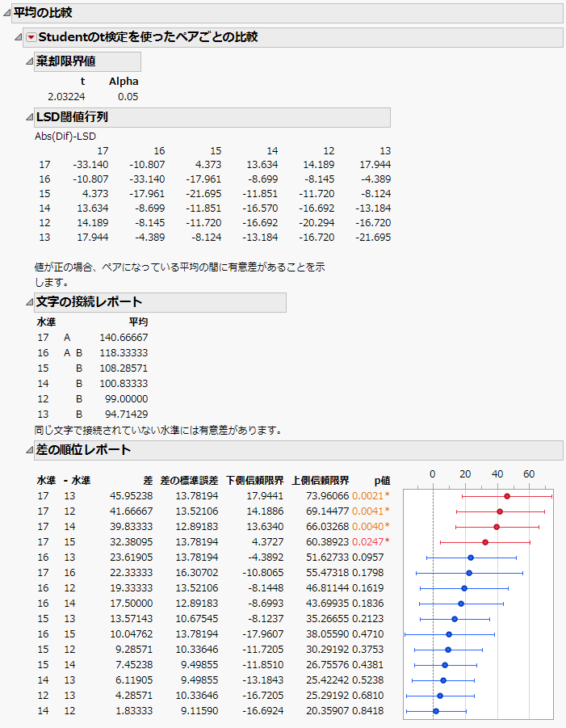Viewport: 566px width, 728px height.
Task: Collapse the 棄却限界値 section
Action: click(29, 61)
